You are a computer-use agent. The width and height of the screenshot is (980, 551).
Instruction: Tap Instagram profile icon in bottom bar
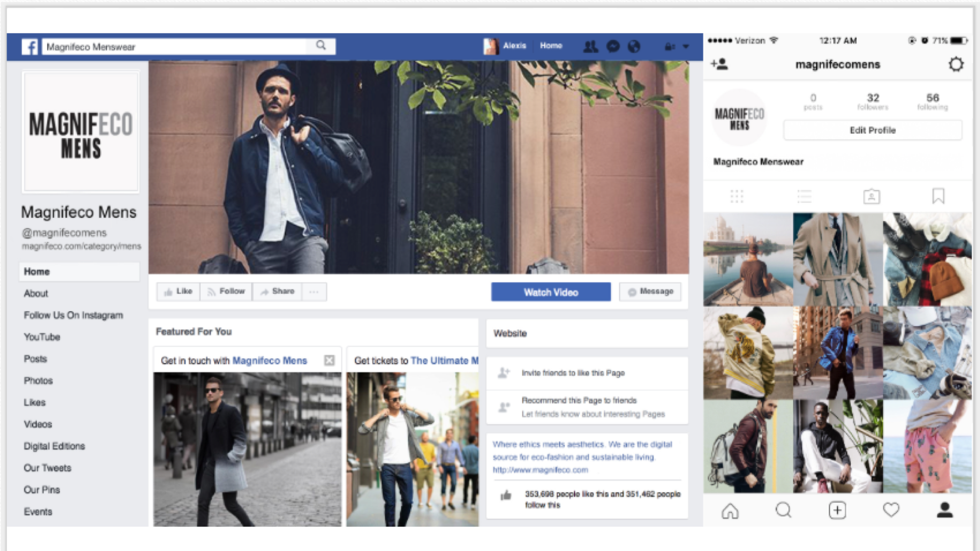(945, 510)
